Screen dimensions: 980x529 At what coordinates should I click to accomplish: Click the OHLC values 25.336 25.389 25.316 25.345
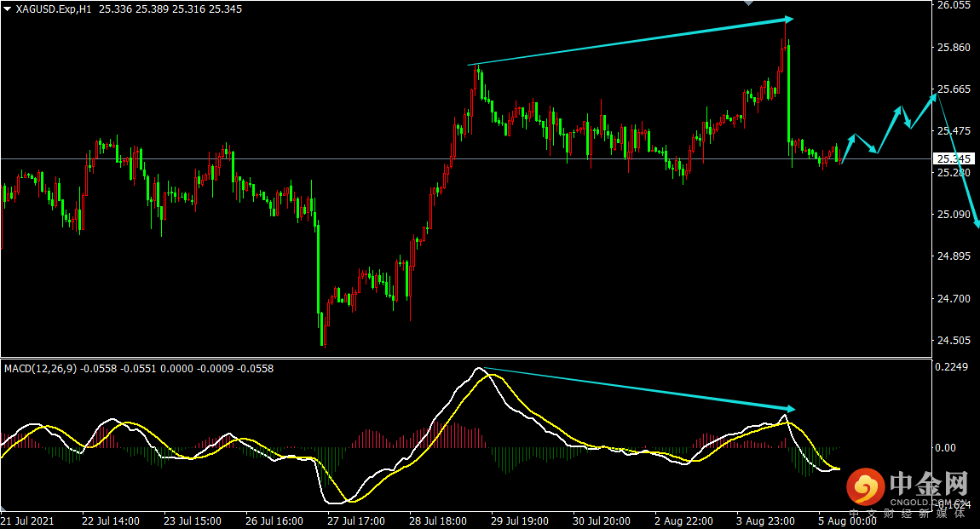[170, 9]
